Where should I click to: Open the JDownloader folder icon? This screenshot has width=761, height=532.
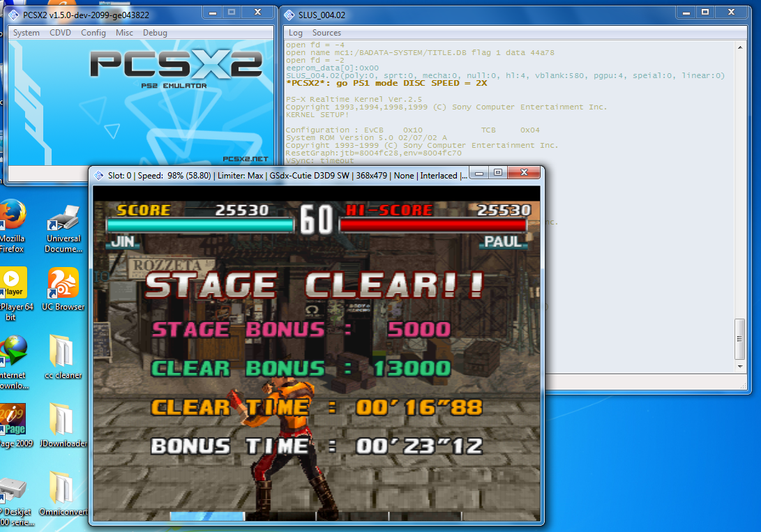coord(63,425)
